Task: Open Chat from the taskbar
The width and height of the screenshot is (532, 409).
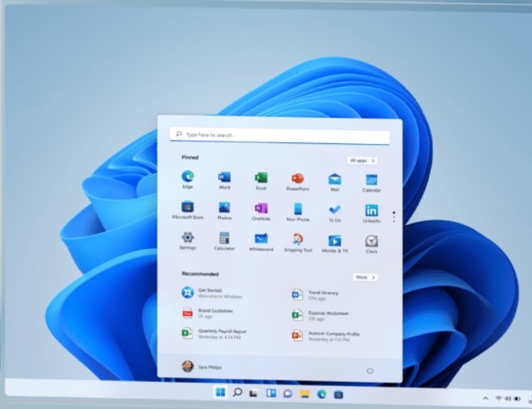Action: (288, 393)
